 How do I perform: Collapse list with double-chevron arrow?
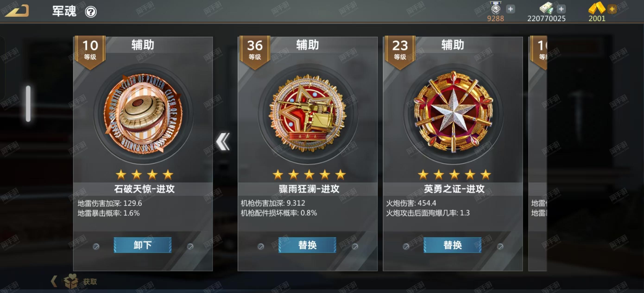[223, 141]
